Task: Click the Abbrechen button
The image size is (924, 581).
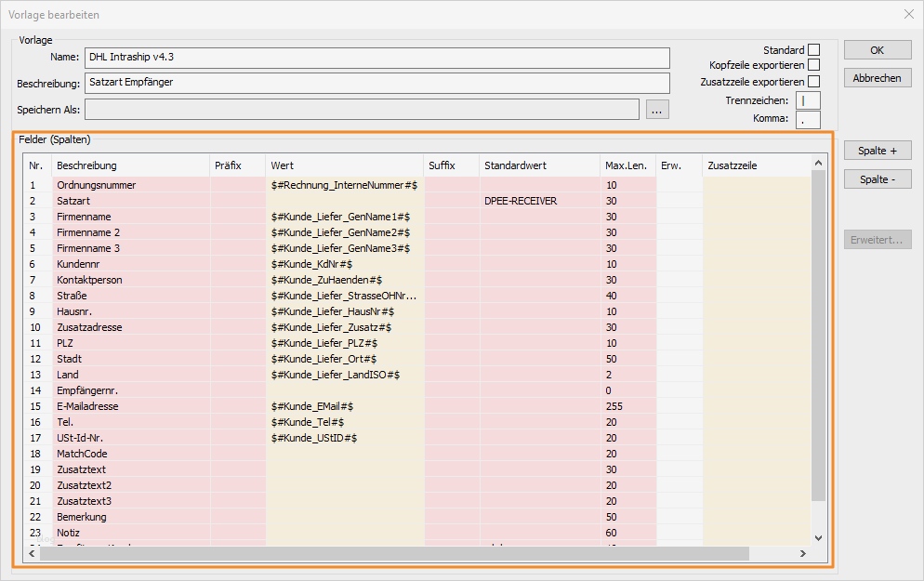Action: 877,78
